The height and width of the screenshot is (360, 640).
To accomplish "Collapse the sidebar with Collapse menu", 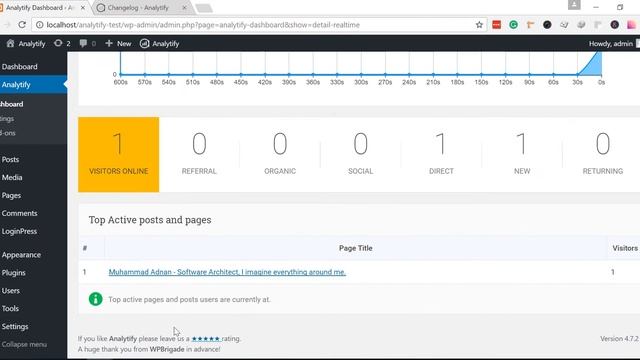I will [24, 344].
